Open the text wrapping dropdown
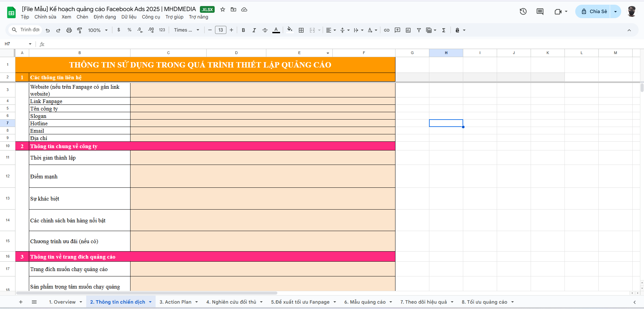 359,30
